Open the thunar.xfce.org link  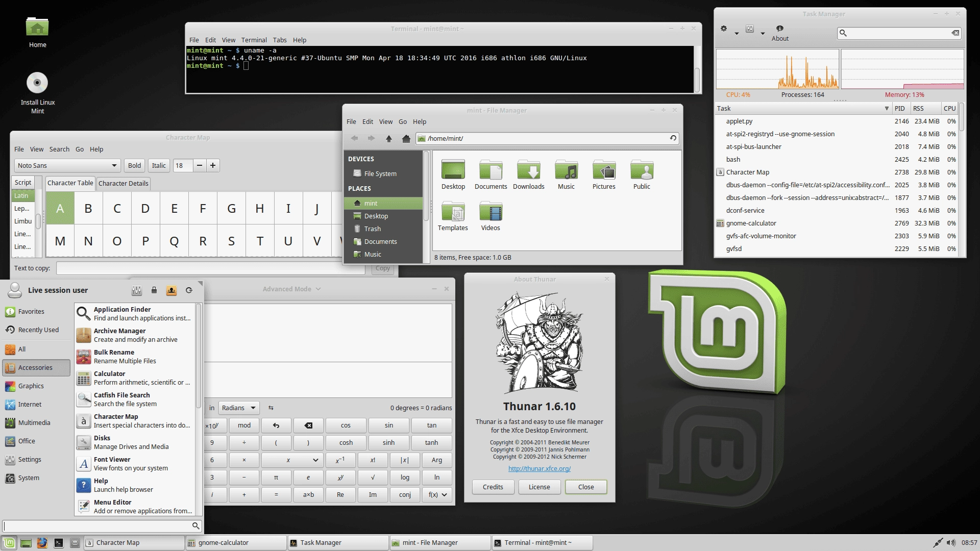539,469
